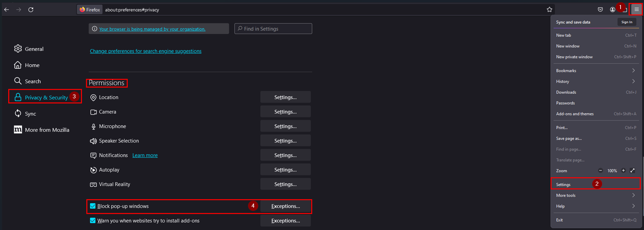Bookmark this page with the star
Viewport: 644px width, 230px height.
pyautogui.click(x=549, y=9)
